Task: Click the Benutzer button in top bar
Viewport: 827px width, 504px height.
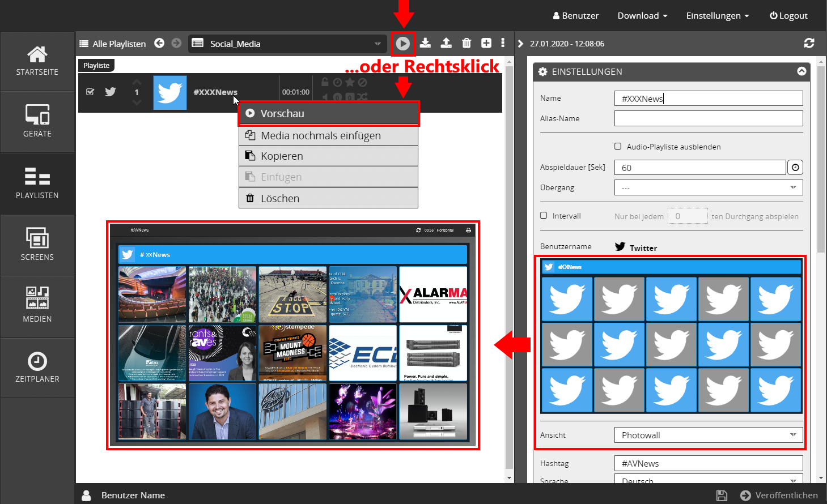Action: 576,16
